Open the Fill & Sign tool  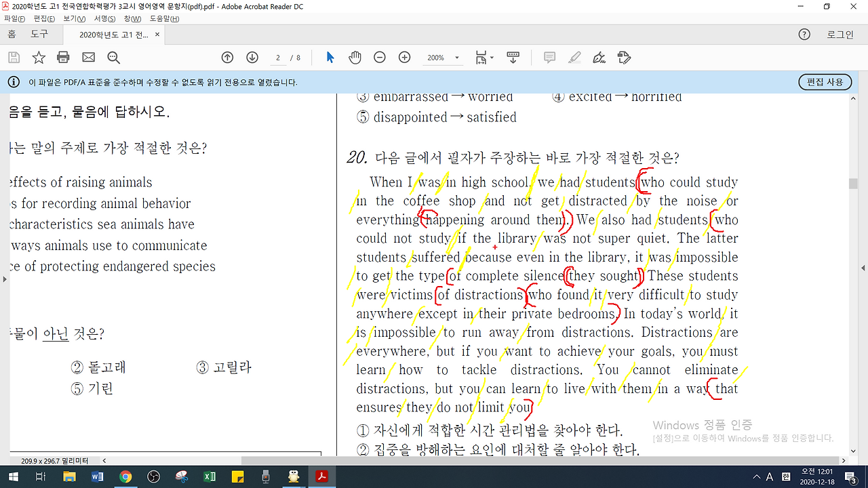(599, 58)
